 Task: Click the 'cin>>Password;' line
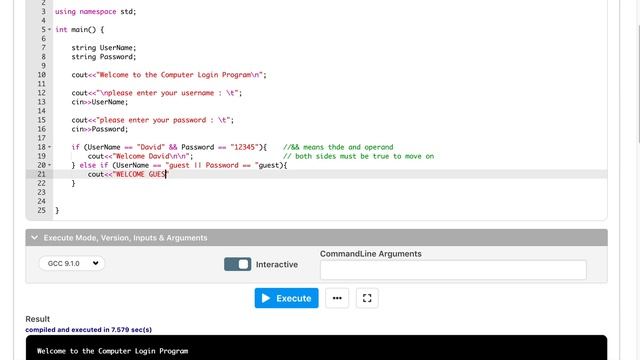(x=100, y=129)
